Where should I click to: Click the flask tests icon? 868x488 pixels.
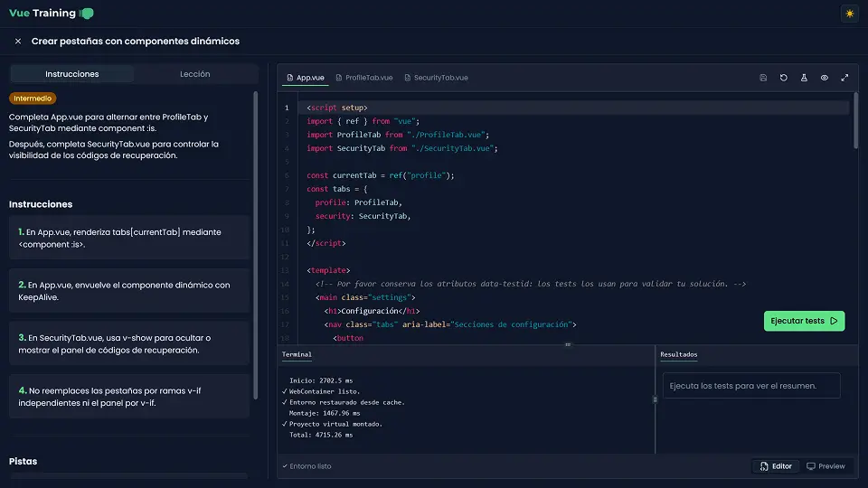[804, 78]
